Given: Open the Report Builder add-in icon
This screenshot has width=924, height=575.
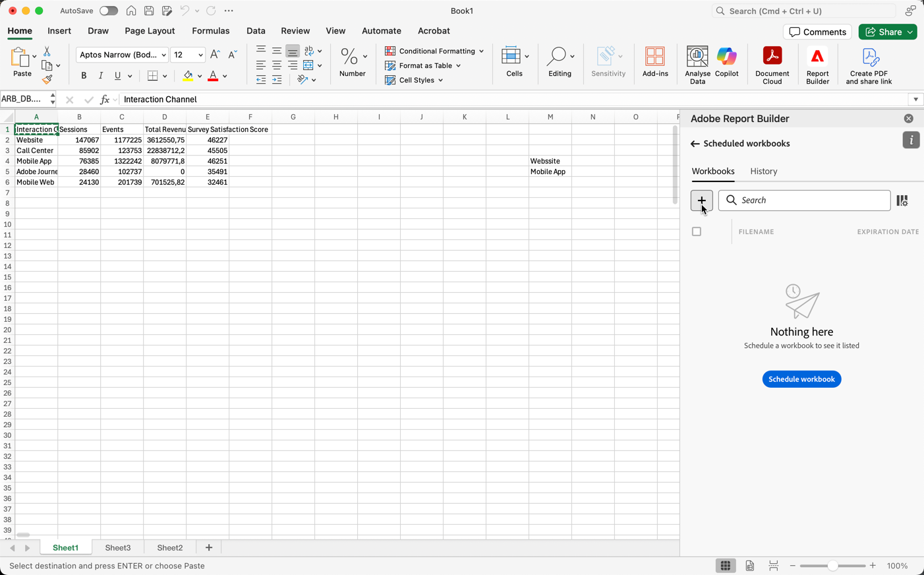Looking at the screenshot, I should [x=817, y=65].
